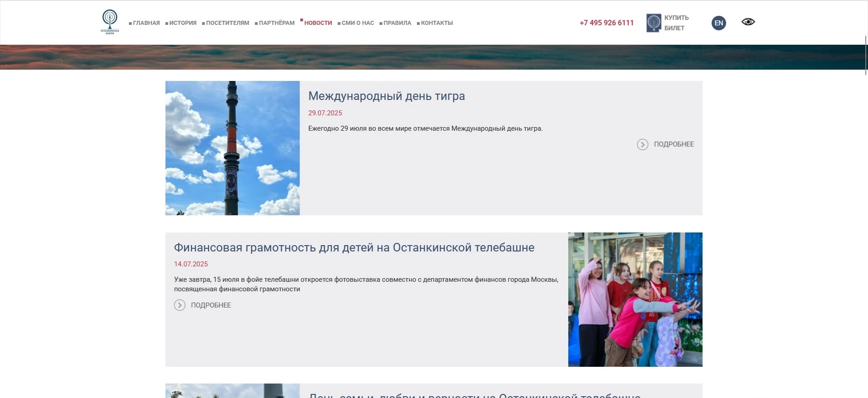
Task: Click the arrow circle in the financial literacy card
Action: pyautogui.click(x=179, y=305)
